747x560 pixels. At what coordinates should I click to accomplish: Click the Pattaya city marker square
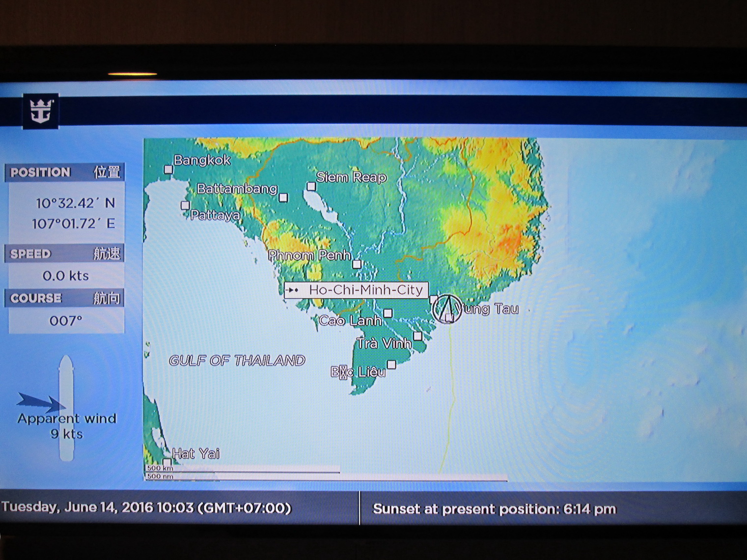coord(185,205)
